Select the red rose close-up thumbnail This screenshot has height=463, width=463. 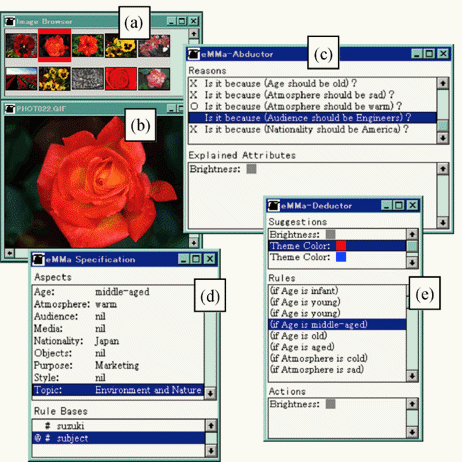(121, 79)
